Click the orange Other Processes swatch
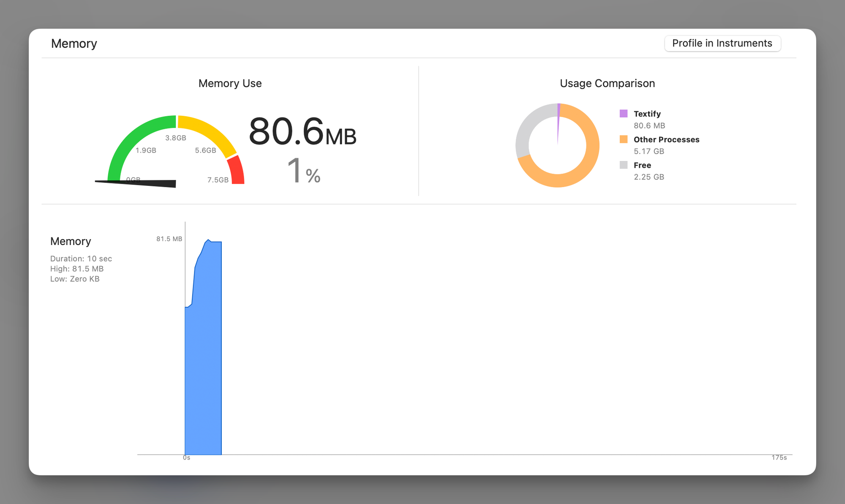 tap(623, 139)
